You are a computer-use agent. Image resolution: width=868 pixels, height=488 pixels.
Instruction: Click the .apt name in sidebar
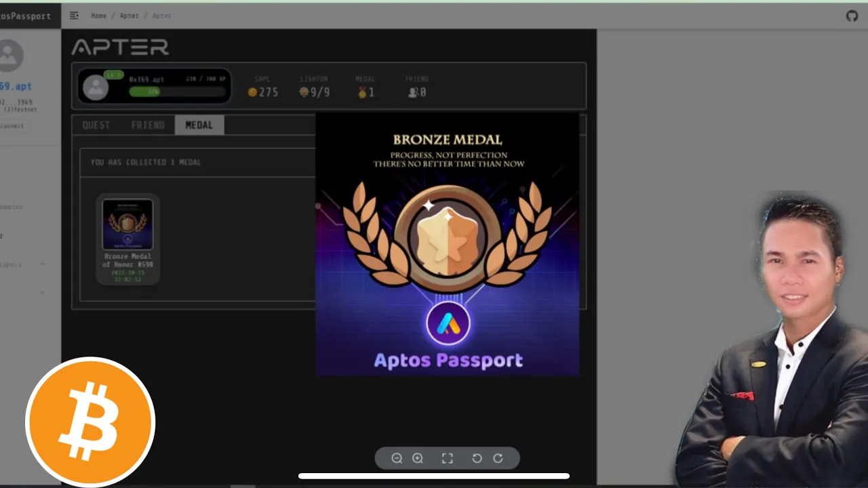(x=16, y=86)
